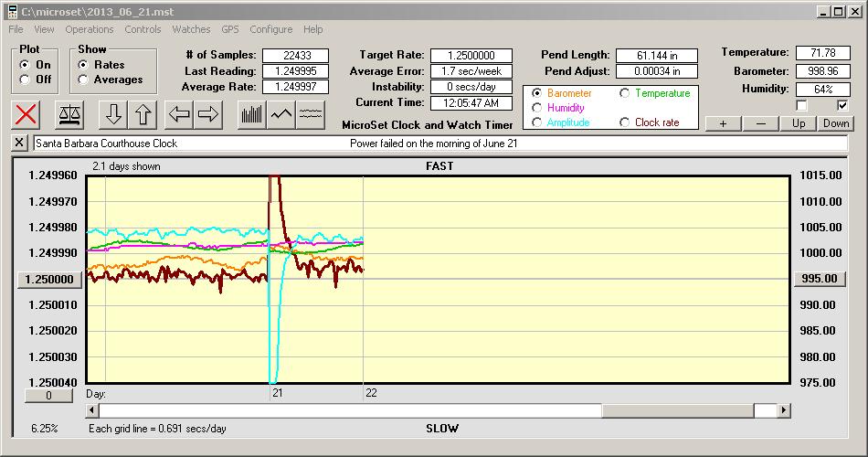The image size is (868, 457).
Task: Click the balance scale icon button
Action: click(x=69, y=114)
